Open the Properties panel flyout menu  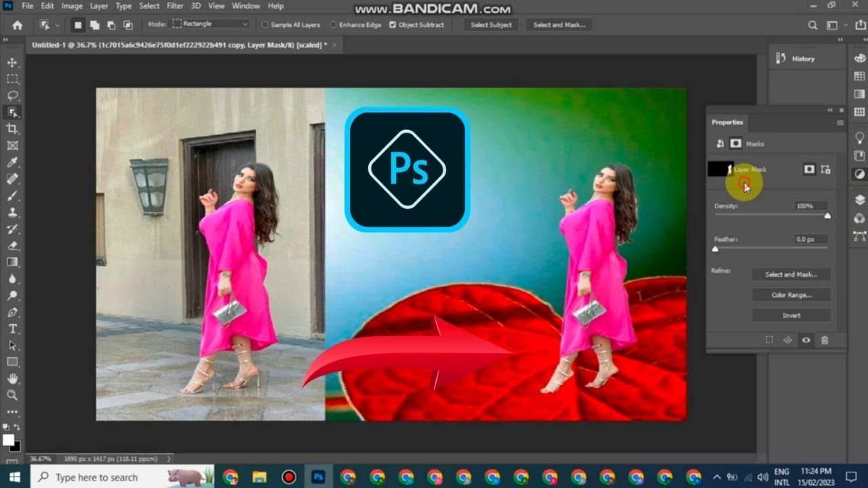coord(840,123)
